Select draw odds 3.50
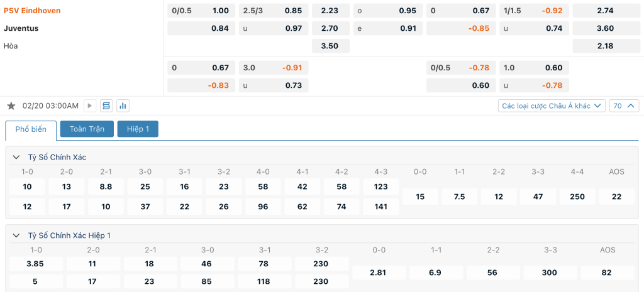 tap(330, 46)
